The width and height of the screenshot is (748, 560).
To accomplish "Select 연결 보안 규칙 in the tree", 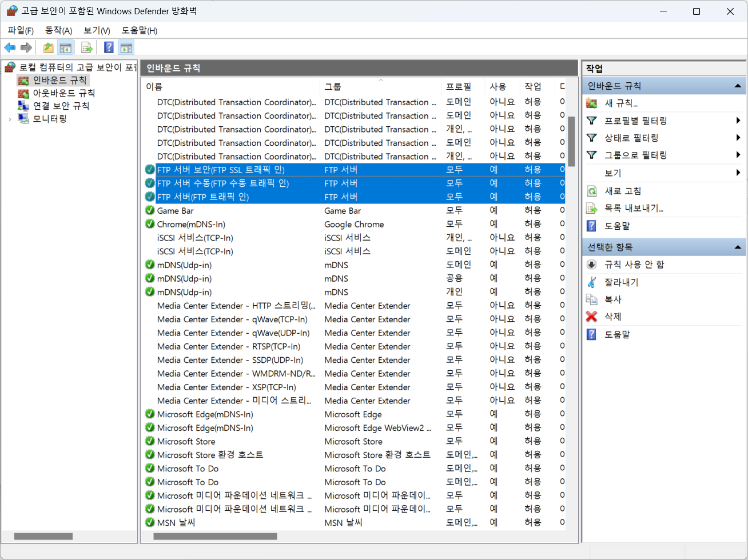I will [61, 106].
